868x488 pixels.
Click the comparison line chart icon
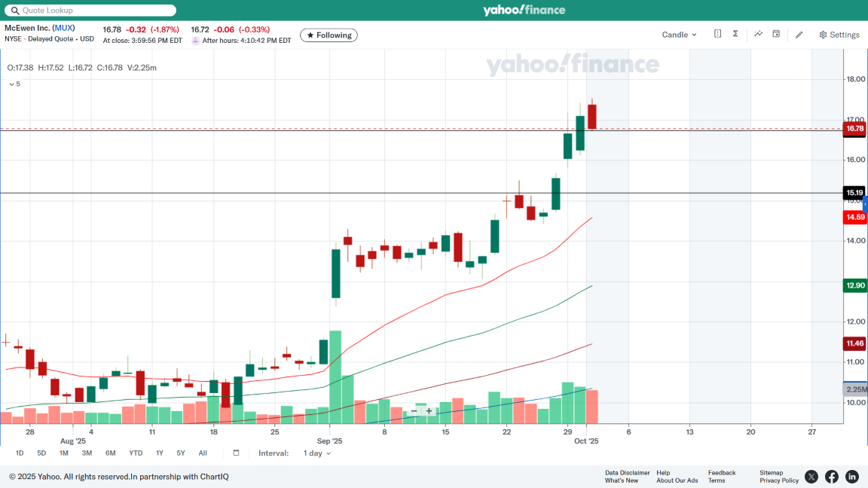point(759,34)
